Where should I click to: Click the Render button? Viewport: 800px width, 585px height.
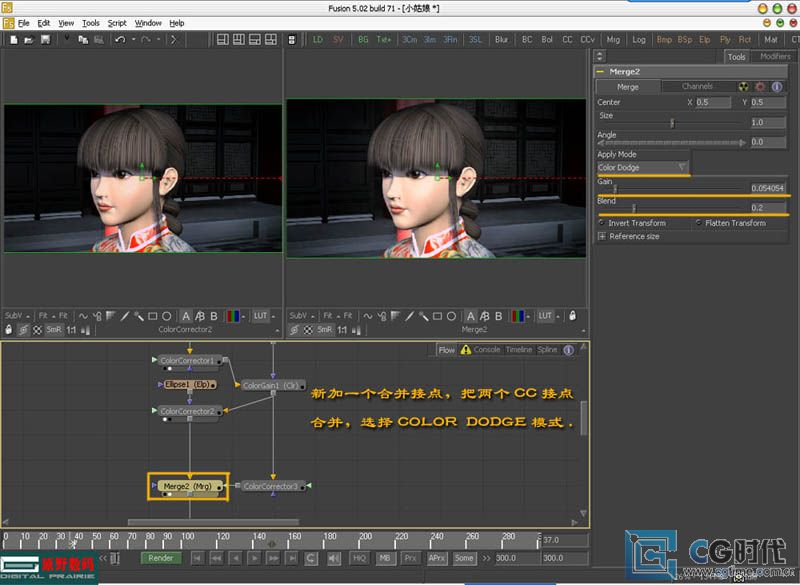coord(161,558)
